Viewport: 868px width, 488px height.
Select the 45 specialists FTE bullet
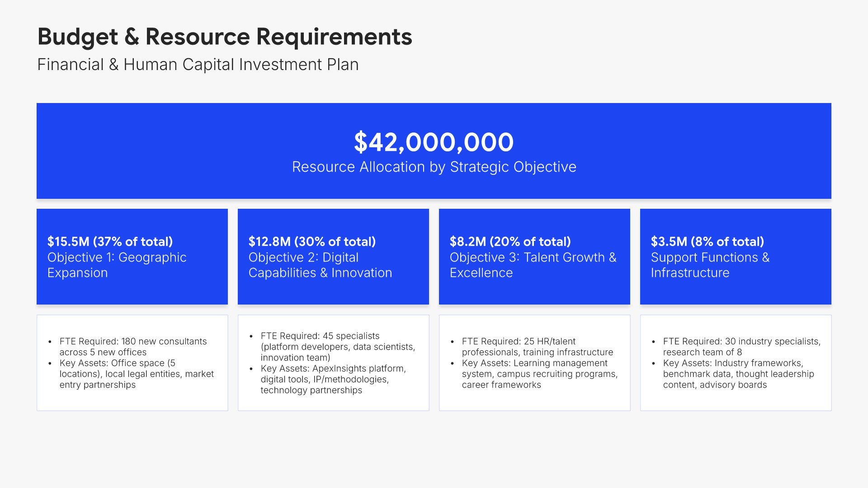(x=337, y=347)
